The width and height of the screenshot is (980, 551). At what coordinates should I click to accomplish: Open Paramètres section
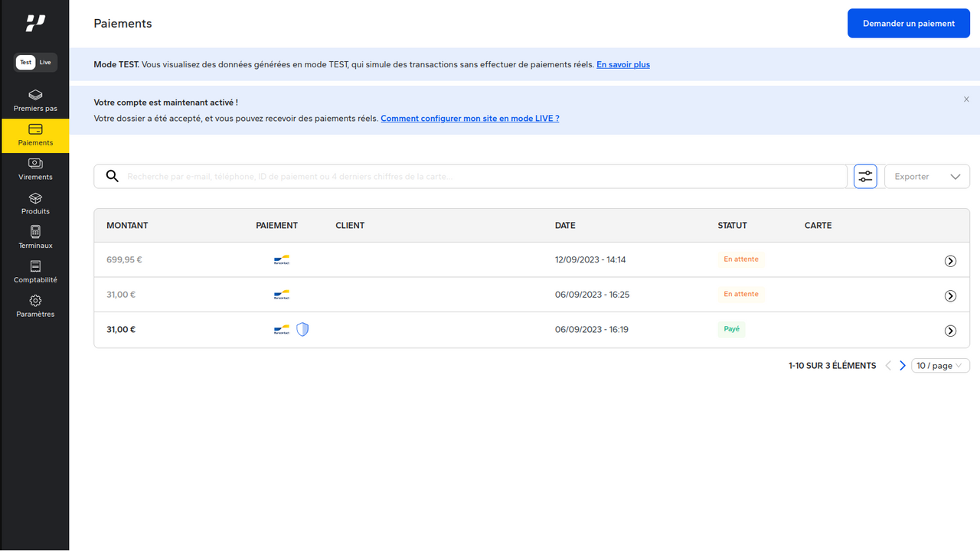[35, 307]
